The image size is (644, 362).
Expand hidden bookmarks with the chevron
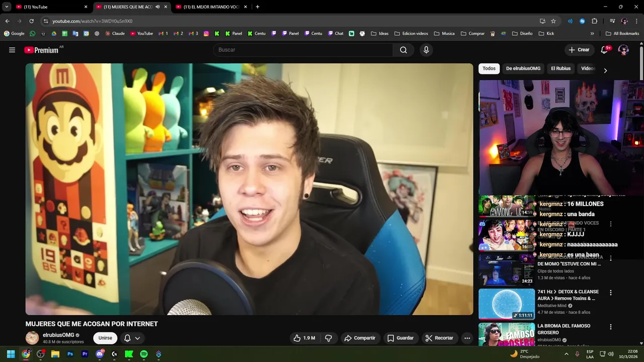(x=592, y=34)
